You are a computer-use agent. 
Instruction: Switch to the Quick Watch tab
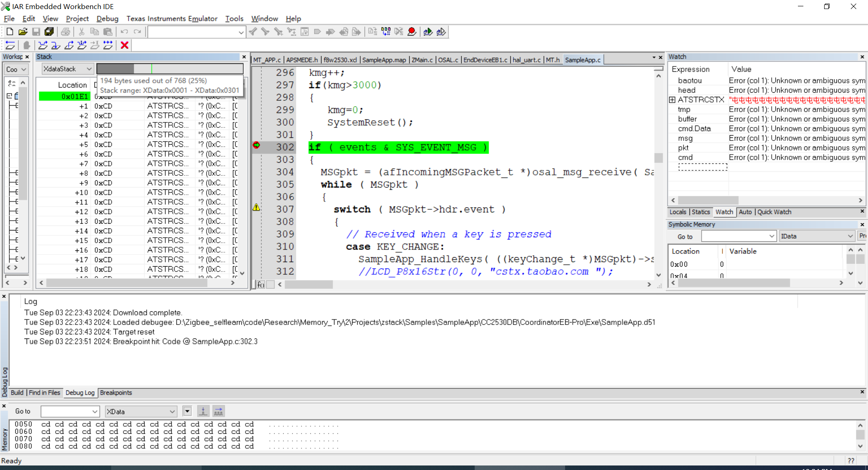774,212
